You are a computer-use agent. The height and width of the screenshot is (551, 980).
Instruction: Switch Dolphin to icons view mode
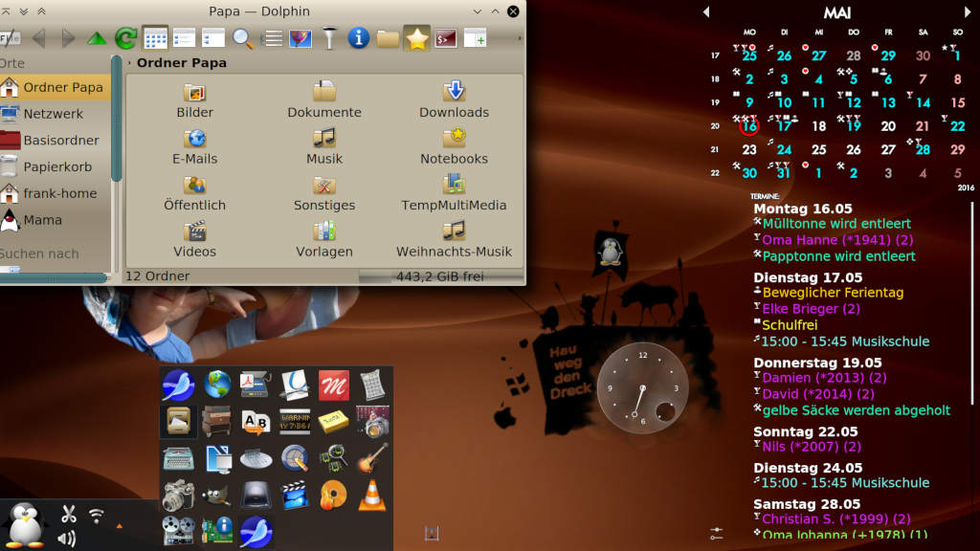tap(155, 38)
